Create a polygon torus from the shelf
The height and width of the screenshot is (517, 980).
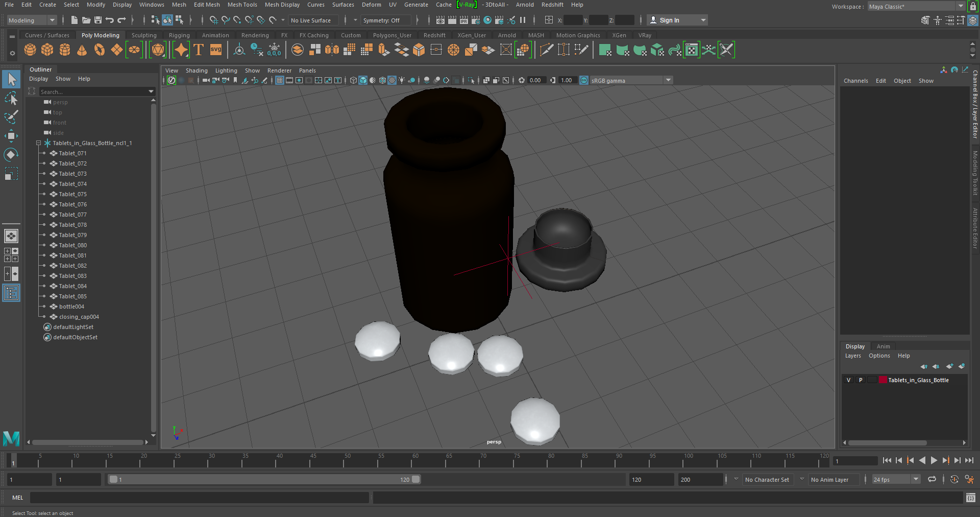pyautogui.click(x=99, y=50)
